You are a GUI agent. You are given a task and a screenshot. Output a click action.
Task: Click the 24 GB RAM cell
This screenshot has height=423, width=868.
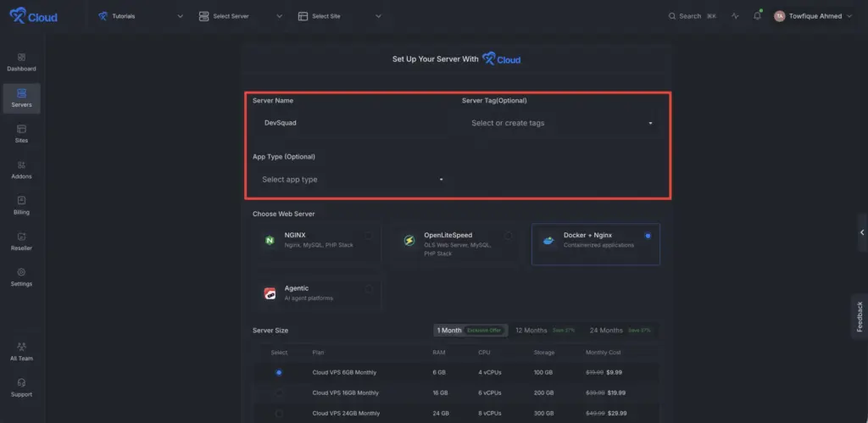tap(441, 413)
